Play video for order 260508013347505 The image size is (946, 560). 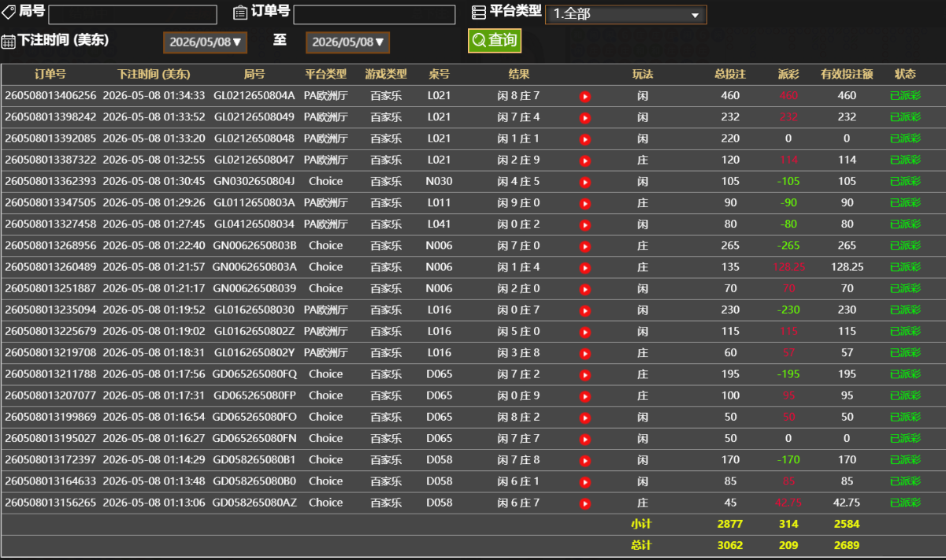click(585, 203)
